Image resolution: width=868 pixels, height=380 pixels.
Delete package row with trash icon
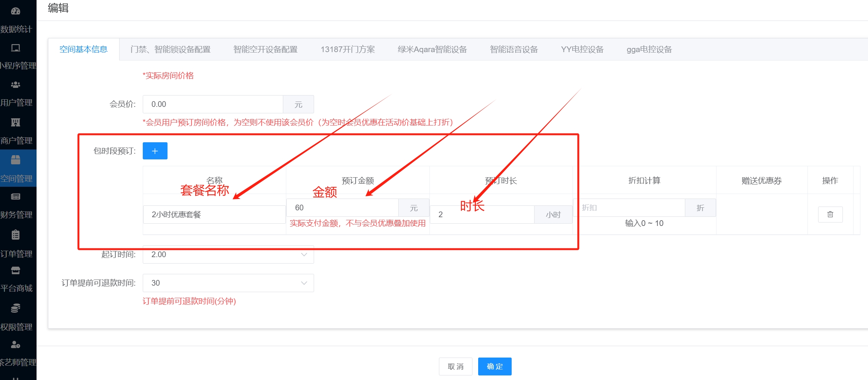pos(830,215)
